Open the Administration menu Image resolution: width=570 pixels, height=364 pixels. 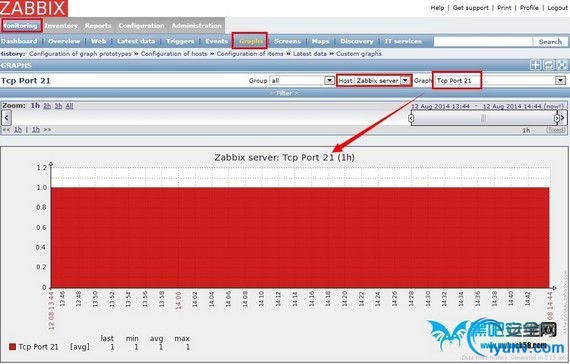pos(196,26)
